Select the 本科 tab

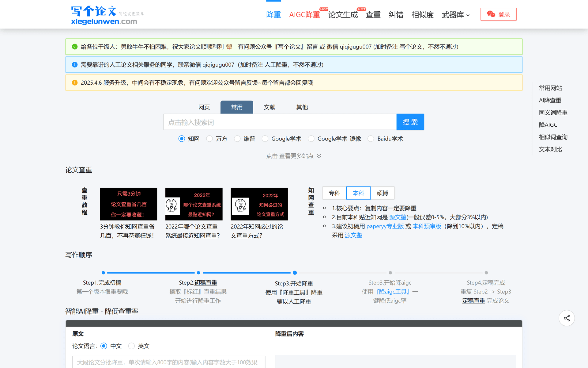coord(358,193)
